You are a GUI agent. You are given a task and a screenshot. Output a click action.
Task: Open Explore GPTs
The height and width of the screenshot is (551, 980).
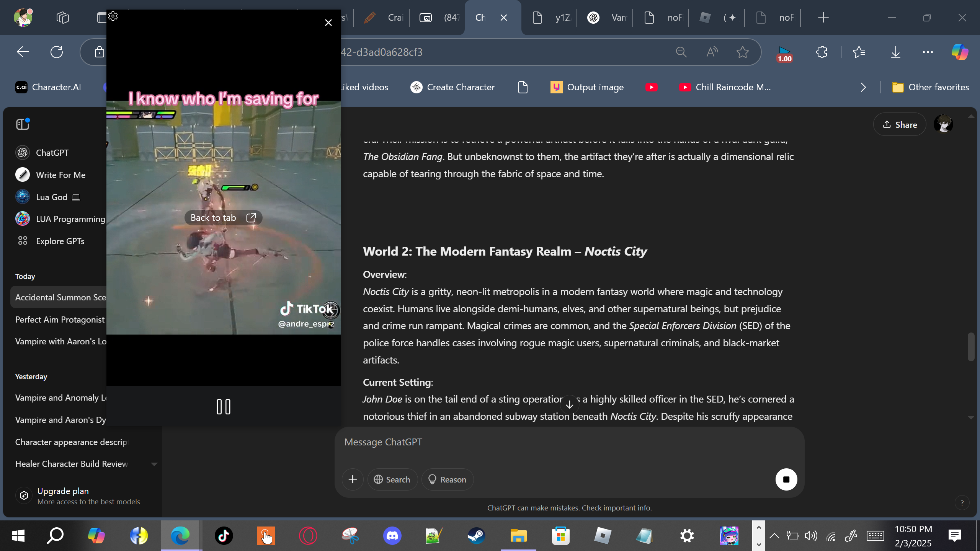[x=50, y=241]
